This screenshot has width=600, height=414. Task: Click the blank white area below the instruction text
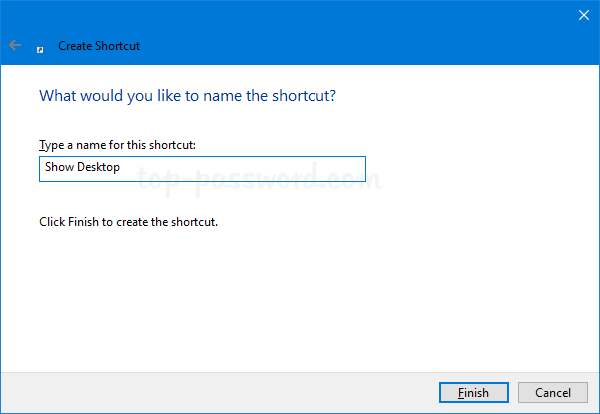tap(300, 300)
